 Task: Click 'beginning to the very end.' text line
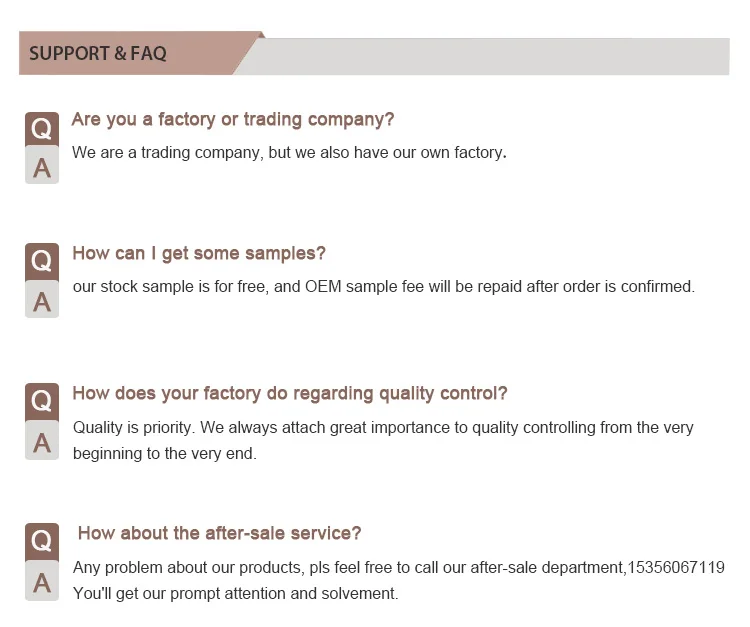point(165,453)
